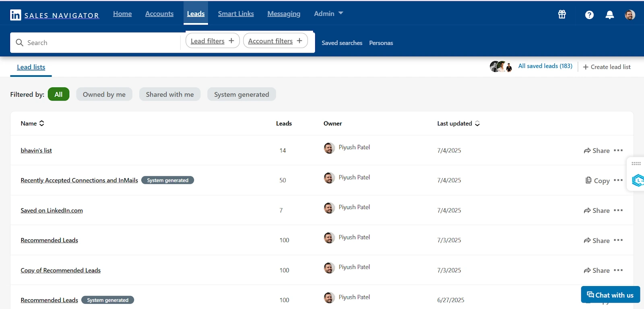Image resolution: width=644 pixels, height=309 pixels.
Task: Click the 6/27/2025 last updated date
Action: tap(450, 300)
